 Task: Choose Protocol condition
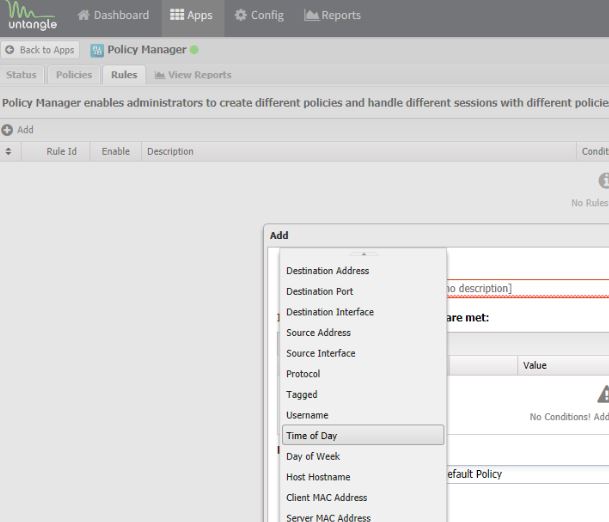(x=363, y=374)
